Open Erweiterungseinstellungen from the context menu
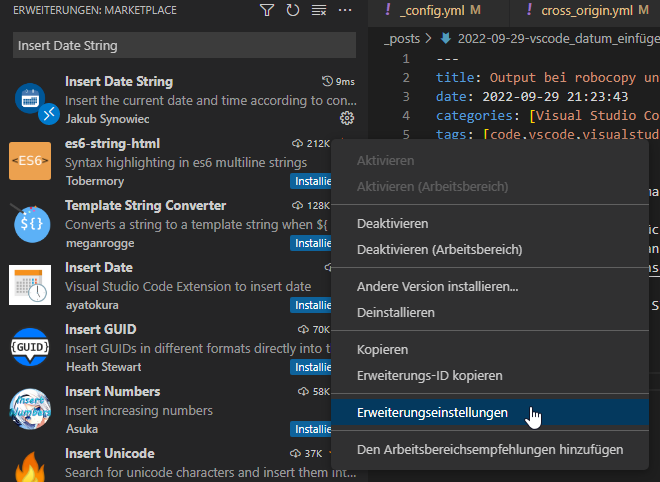Image resolution: width=660 pixels, height=482 pixels. (432, 412)
